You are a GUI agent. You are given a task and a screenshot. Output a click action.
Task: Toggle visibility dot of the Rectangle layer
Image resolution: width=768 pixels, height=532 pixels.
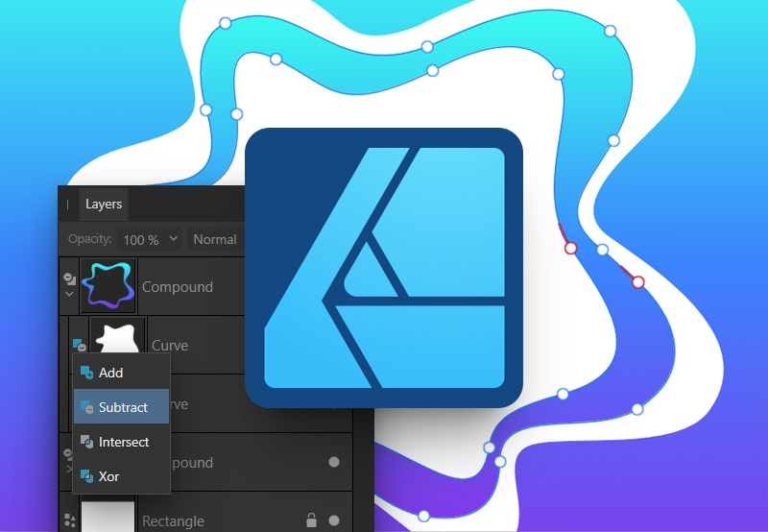click(x=334, y=520)
